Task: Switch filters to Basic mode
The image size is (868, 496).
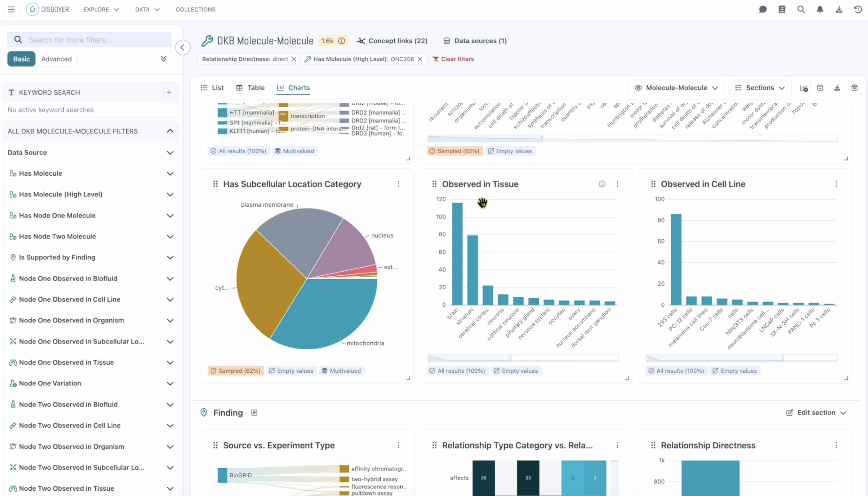Action: [21, 59]
